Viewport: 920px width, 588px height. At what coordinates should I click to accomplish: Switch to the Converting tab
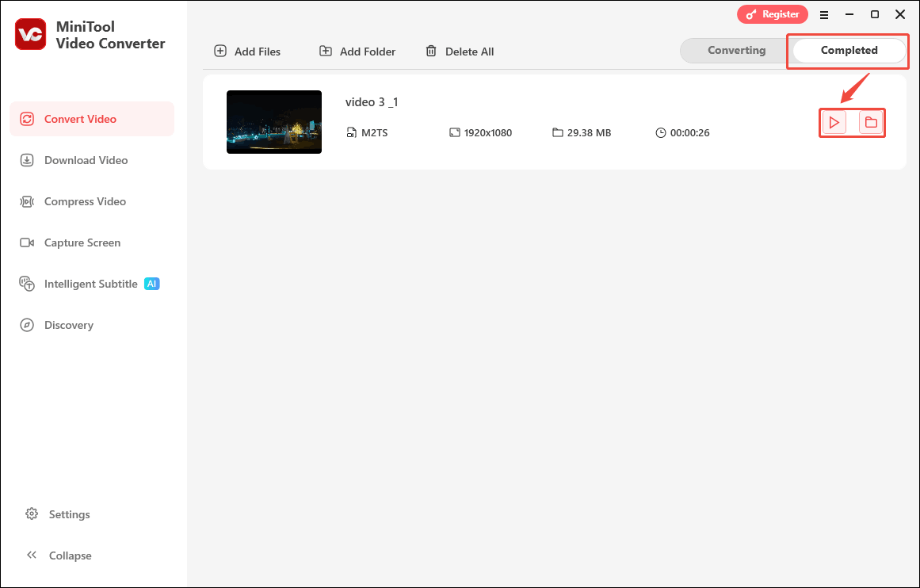[x=735, y=50]
